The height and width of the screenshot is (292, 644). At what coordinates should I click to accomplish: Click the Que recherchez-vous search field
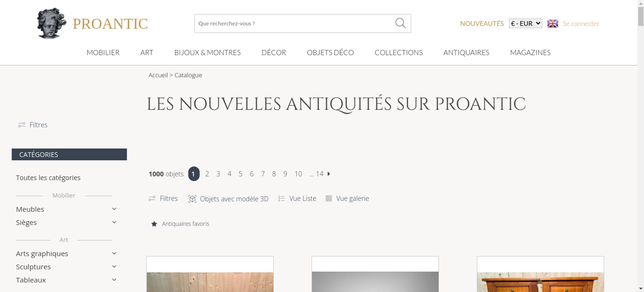(x=295, y=23)
